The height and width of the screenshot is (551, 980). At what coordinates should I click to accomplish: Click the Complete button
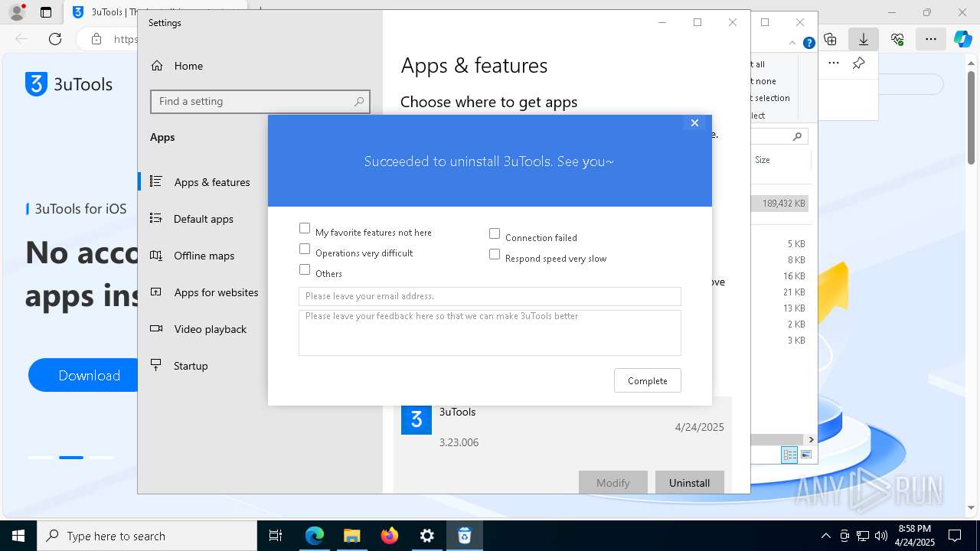pyautogui.click(x=648, y=380)
